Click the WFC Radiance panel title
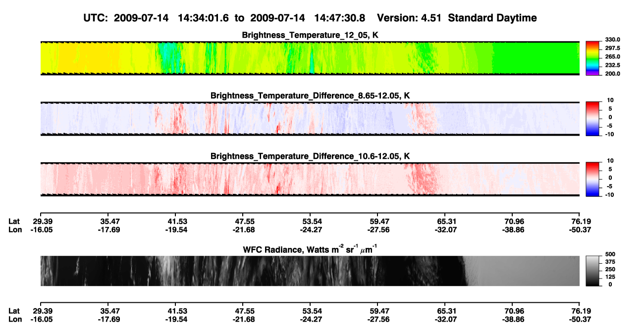644x330 pixels. pyautogui.click(x=310, y=249)
